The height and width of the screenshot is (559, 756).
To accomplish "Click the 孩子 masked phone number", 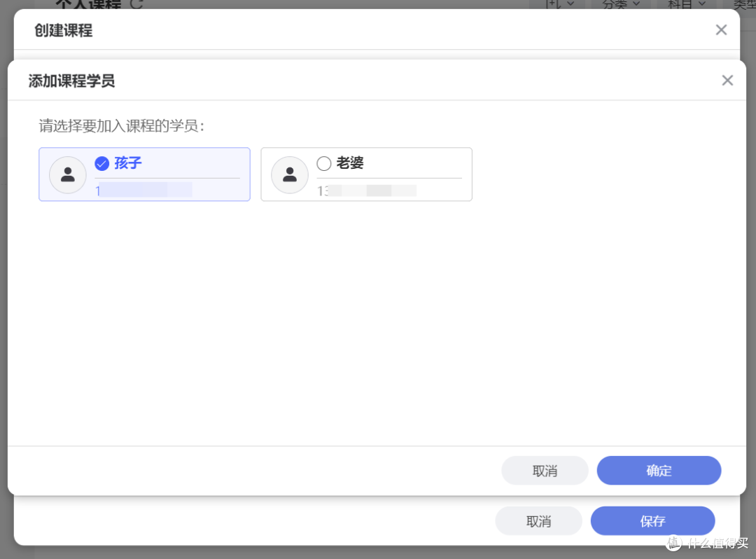I will pyautogui.click(x=143, y=190).
